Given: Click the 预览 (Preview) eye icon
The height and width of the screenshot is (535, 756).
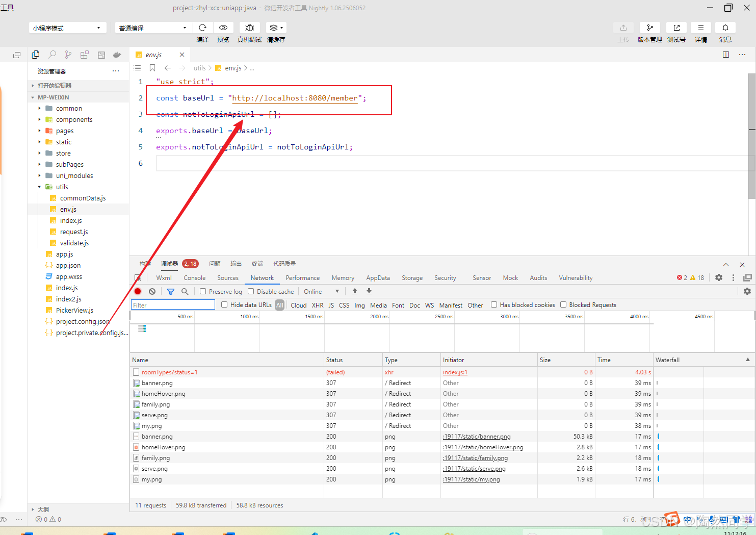Looking at the screenshot, I should pyautogui.click(x=223, y=28).
